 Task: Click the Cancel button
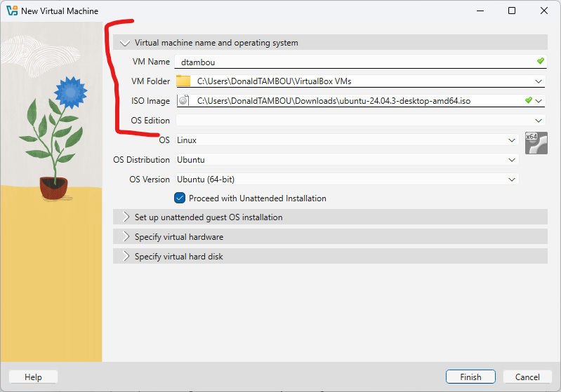coord(527,377)
